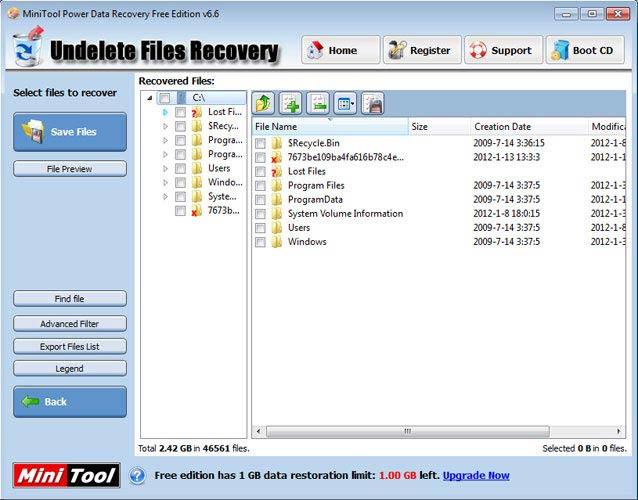638x500 pixels.
Task: Sort by Size column header
Action: pos(439,127)
